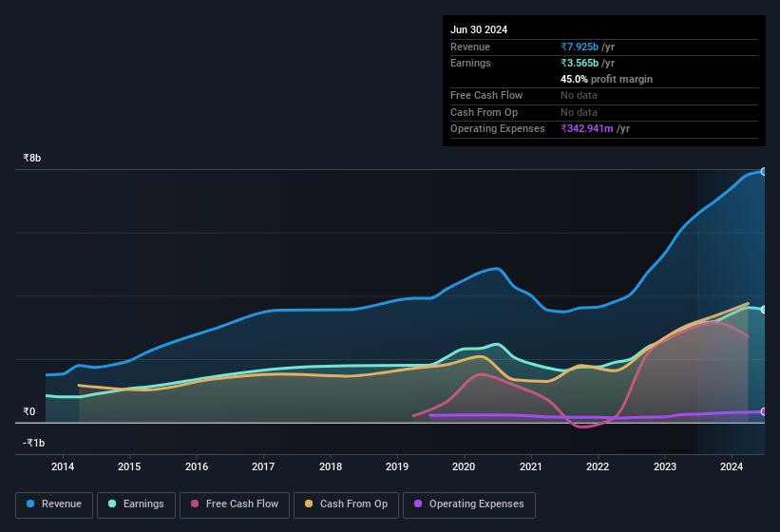Select the 2014 x-axis year label

coord(63,466)
